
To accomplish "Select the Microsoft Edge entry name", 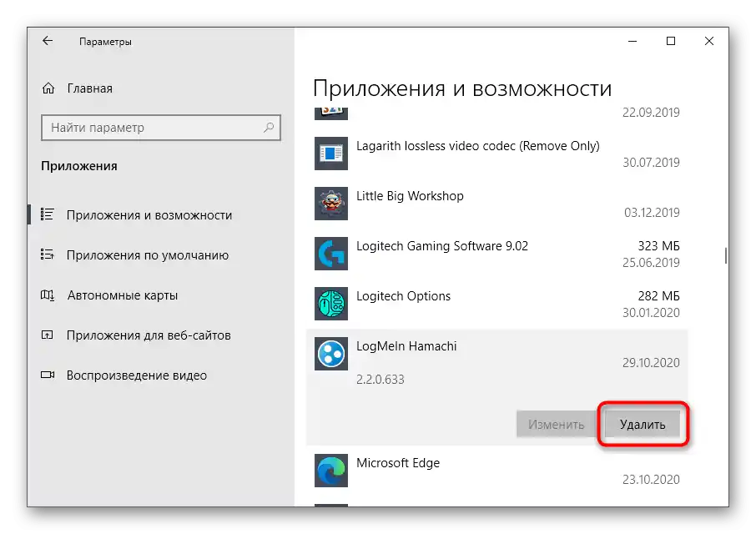I will point(398,463).
